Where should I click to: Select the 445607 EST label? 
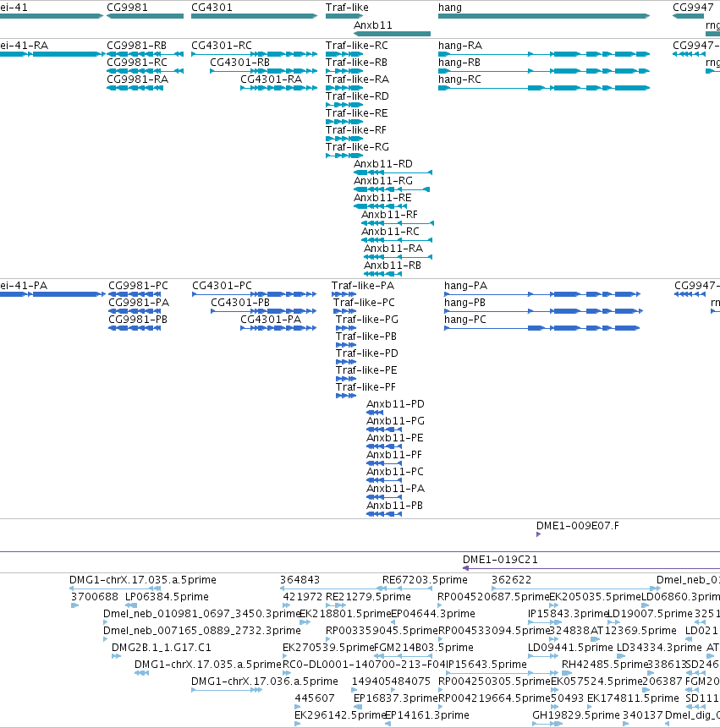click(315, 698)
